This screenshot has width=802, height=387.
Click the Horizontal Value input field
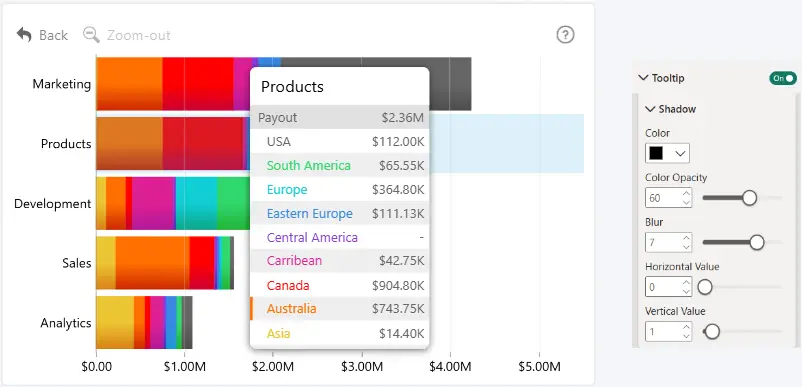coord(668,287)
